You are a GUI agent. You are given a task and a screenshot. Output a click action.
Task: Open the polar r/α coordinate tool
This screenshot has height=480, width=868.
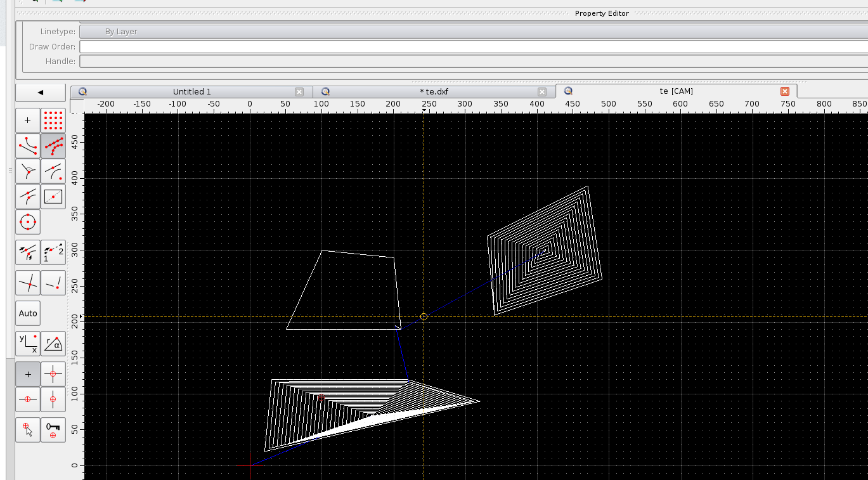[x=53, y=344]
